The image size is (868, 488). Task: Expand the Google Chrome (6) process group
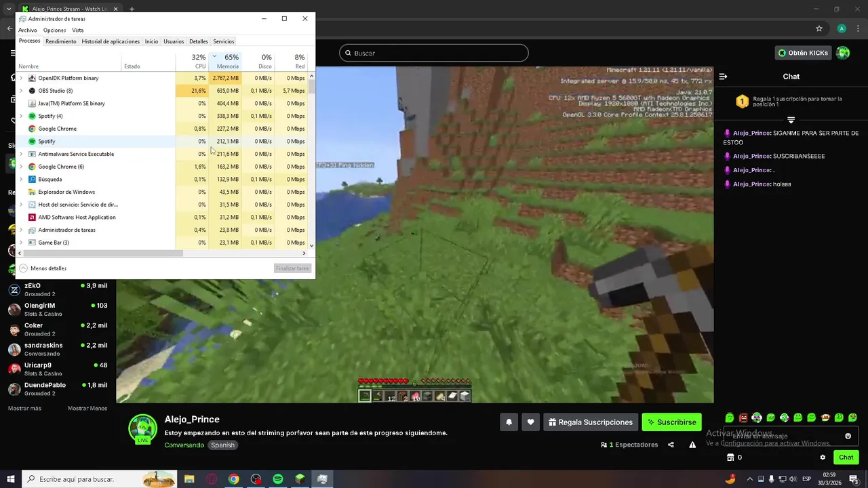21,167
